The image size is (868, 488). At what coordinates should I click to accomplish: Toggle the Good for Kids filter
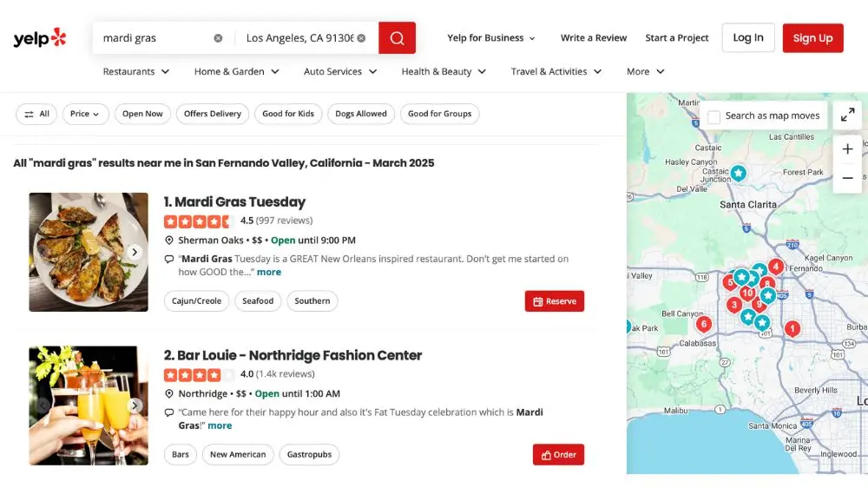(288, 114)
